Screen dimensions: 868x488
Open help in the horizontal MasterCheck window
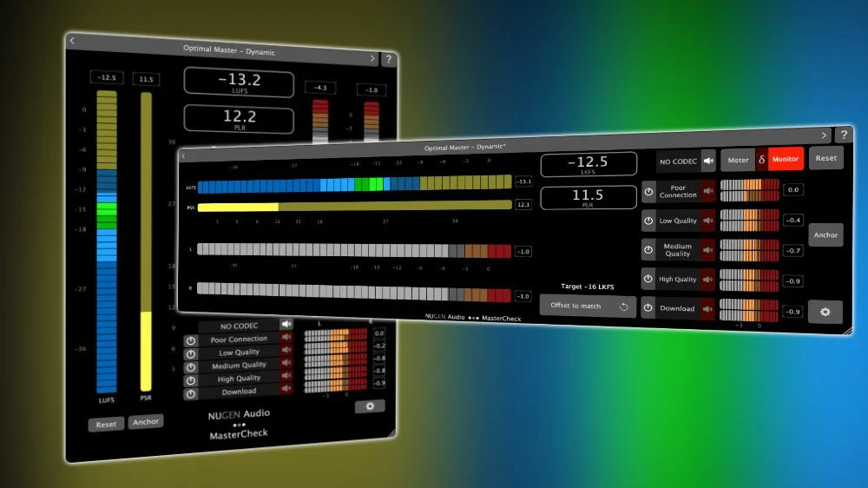point(843,135)
